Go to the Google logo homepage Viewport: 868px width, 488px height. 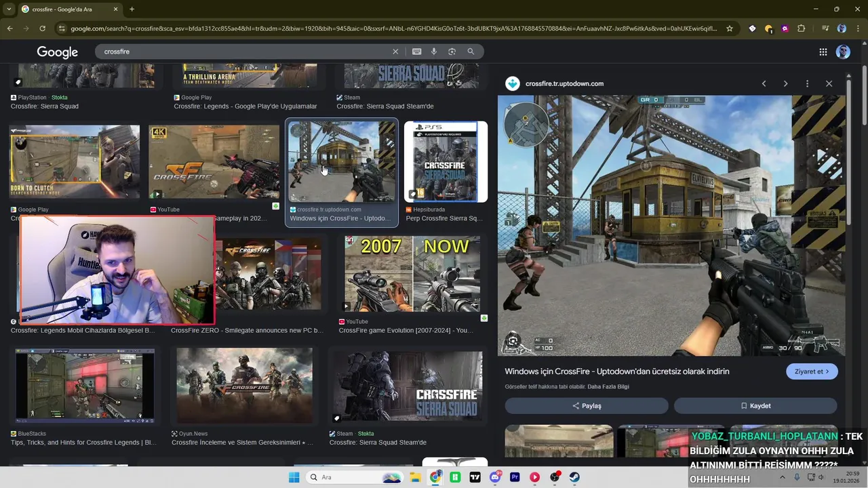coord(57,52)
